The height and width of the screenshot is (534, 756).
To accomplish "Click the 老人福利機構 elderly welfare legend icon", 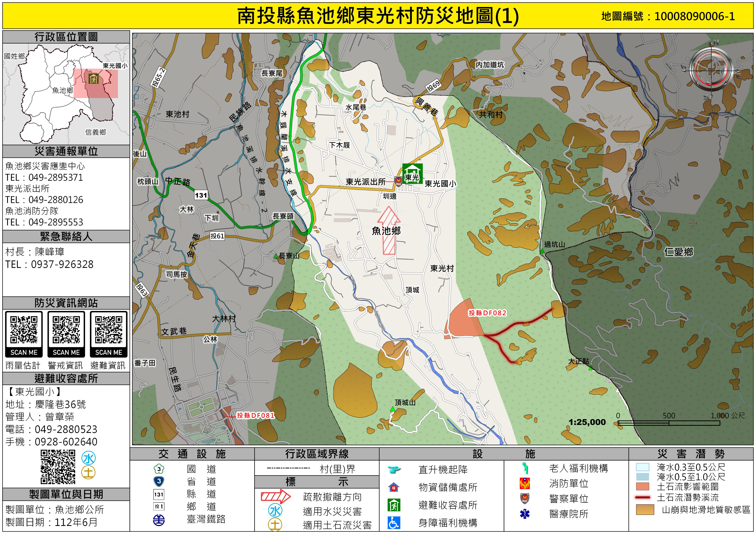I will coord(525,468).
